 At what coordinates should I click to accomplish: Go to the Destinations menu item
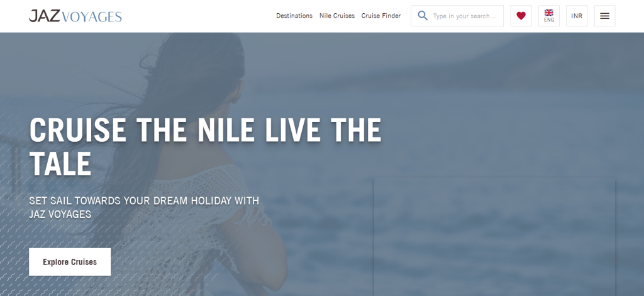click(294, 16)
